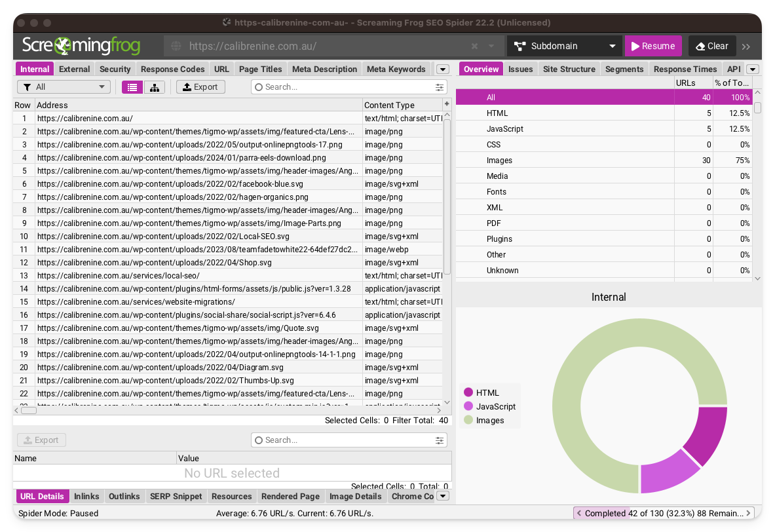The width and height of the screenshot is (775, 532).
Task: Switch to list view icon
Action: [132, 87]
